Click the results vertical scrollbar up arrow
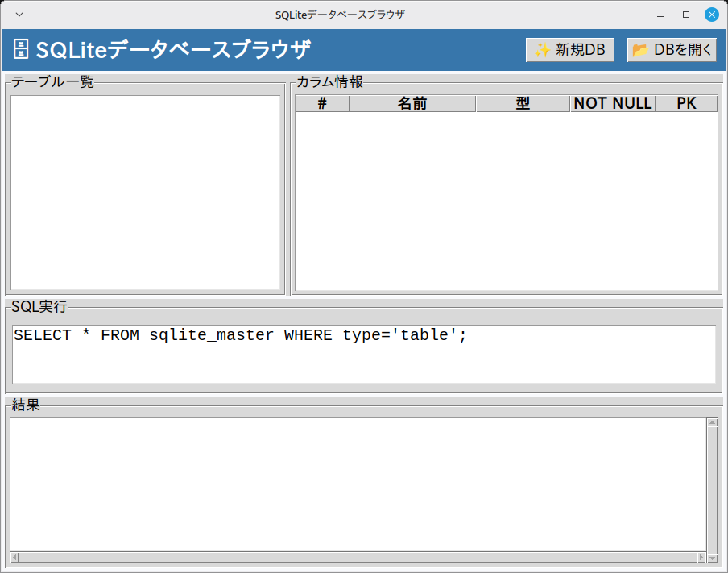728x573 pixels. pos(712,422)
